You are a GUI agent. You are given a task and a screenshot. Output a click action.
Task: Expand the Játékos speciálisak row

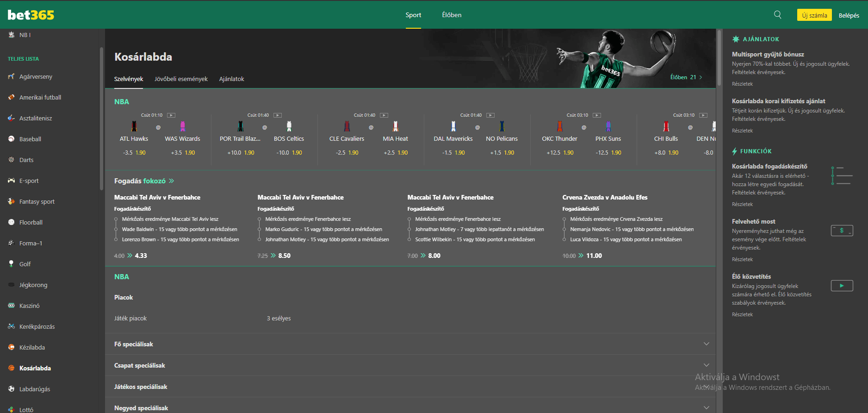410,387
